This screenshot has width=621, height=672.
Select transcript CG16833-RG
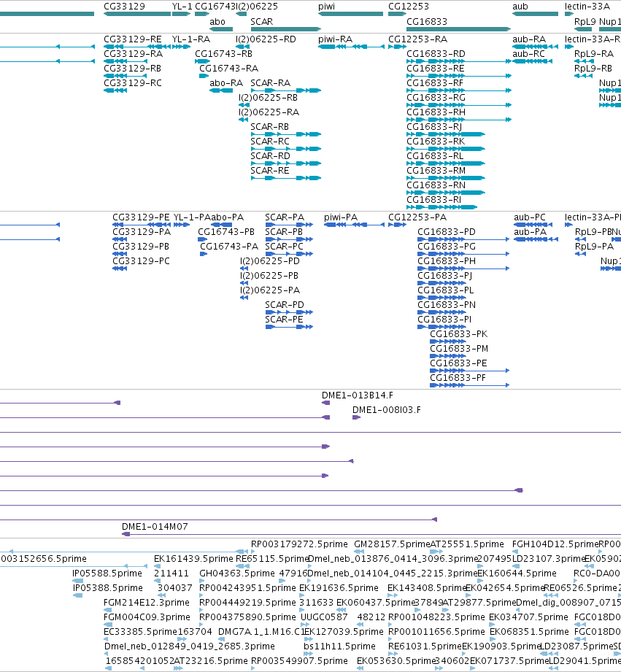tap(458, 105)
